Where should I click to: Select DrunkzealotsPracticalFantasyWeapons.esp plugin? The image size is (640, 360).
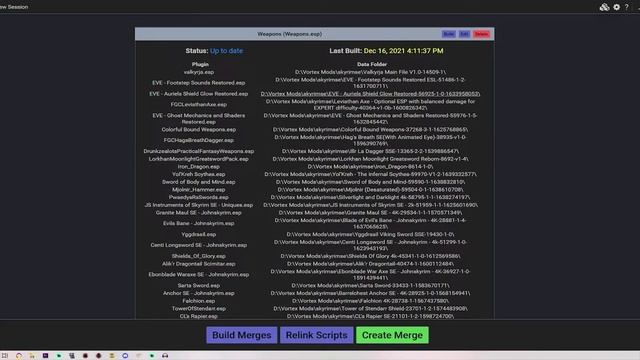coord(199,151)
